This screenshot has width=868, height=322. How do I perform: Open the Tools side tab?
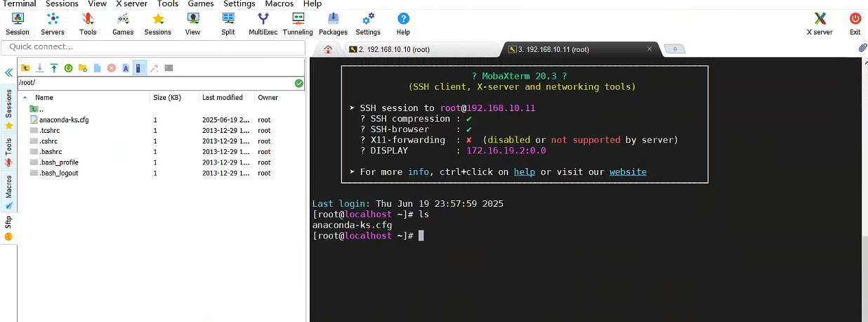tap(8, 152)
